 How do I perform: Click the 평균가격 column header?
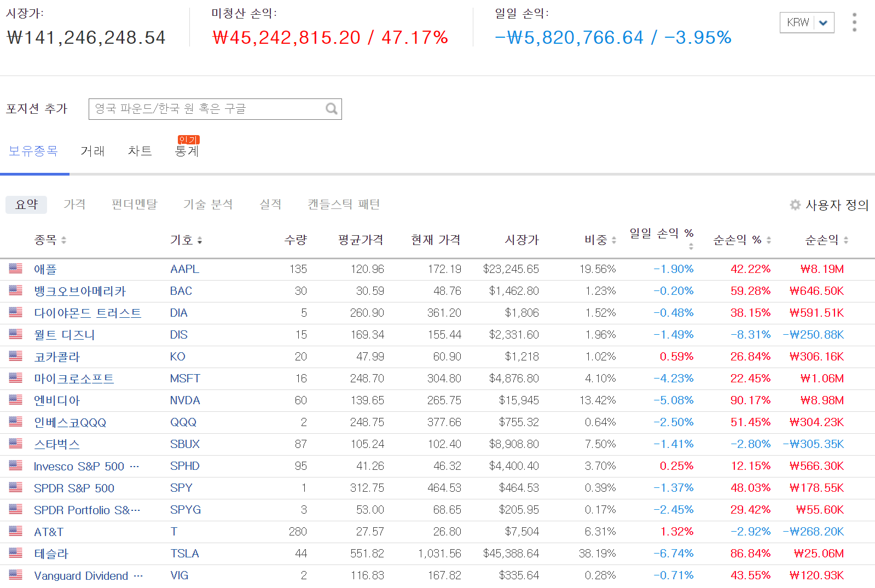pos(361,240)
